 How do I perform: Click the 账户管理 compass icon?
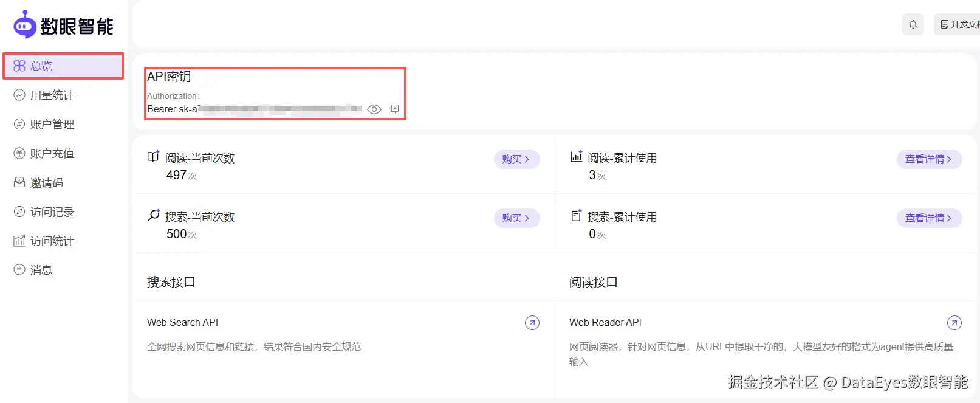tap(19, 124)
